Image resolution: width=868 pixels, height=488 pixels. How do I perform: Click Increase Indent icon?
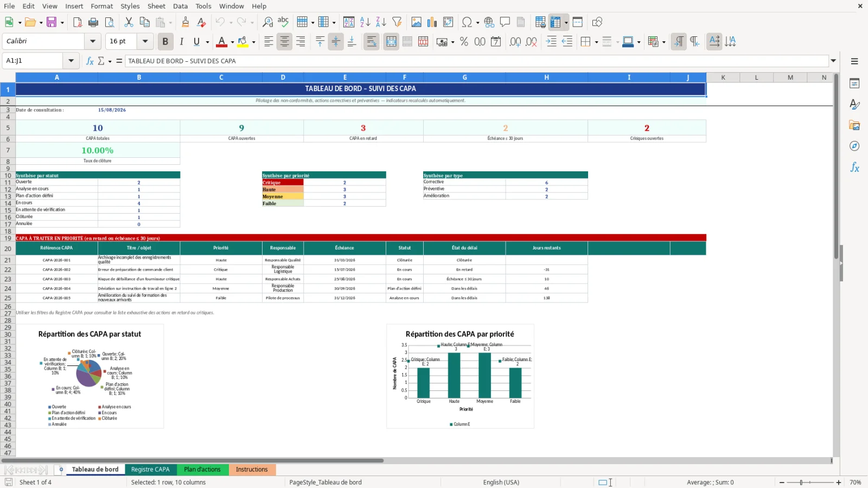pyautogui.click(x=552, y=41)
